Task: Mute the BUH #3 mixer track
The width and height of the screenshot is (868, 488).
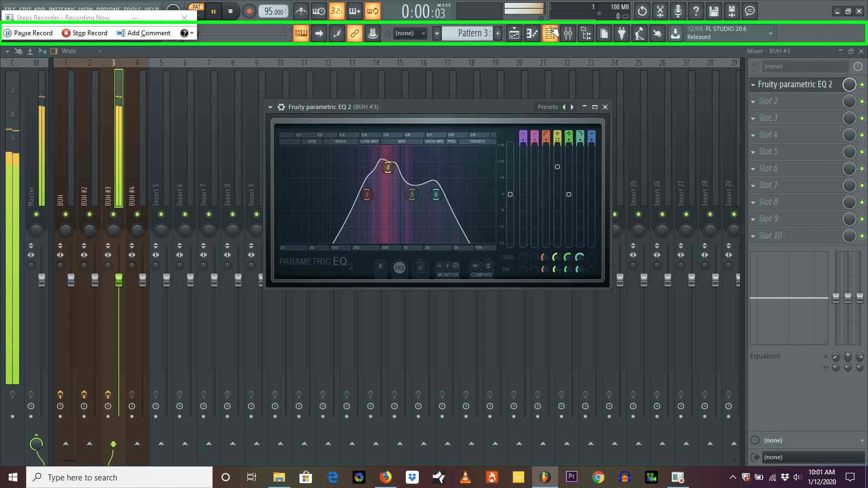Action: pyautogui.click(x=113, y=214)
